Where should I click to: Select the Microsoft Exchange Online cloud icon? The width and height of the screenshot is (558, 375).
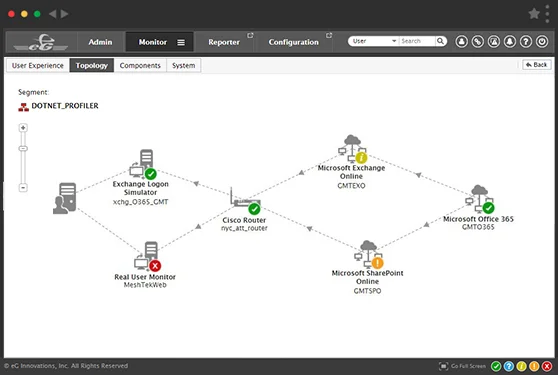coord(353,149)
